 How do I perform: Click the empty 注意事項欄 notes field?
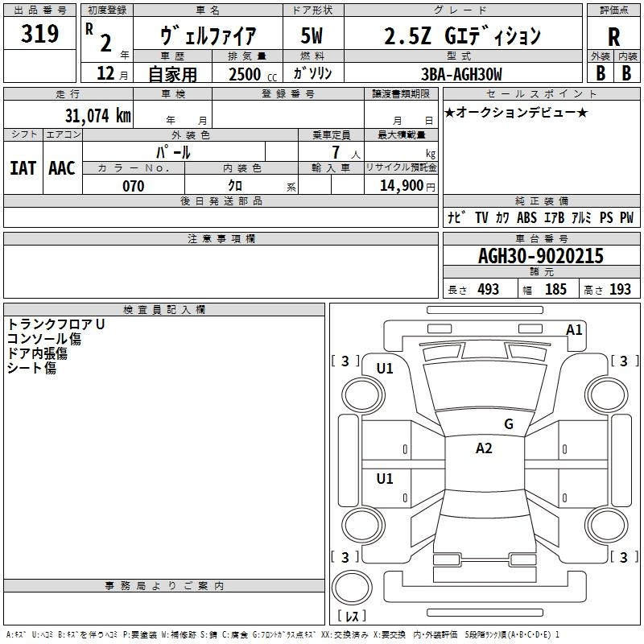point(221,271)
